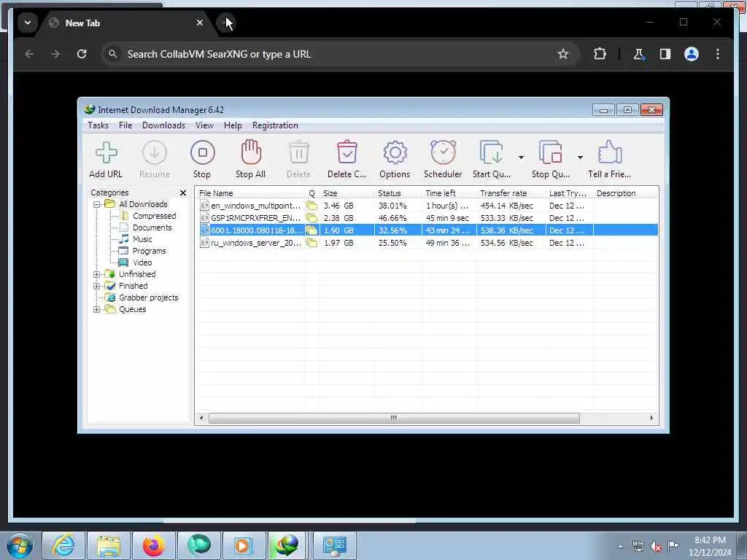Open browser three-dot menu

[718, 54]
